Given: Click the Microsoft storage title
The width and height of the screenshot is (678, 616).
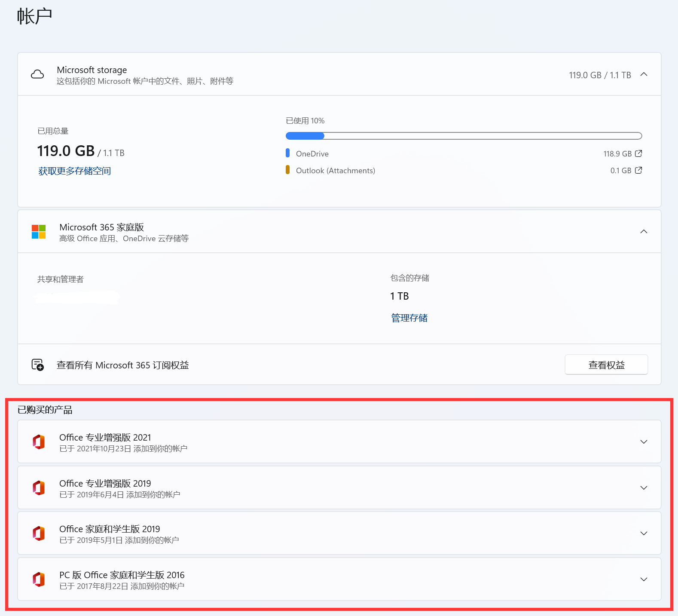Looking at the screenshot, I should (x=92, y=70).
